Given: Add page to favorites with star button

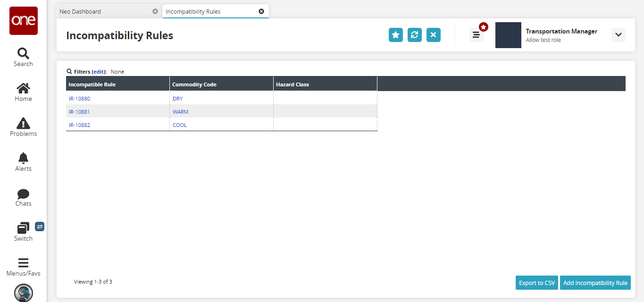Looking at the screenshot, I should [x=396, y=35].
